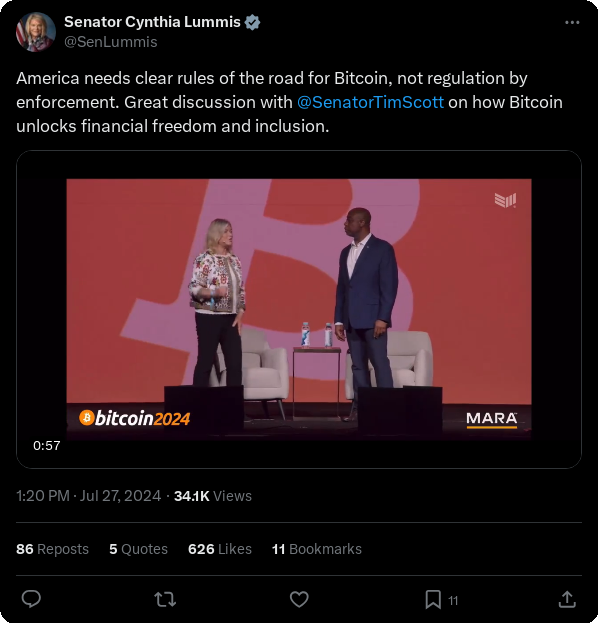Click the 0:57 video duration label
Screen dimensions: 598x623
[x=47, y=445]
